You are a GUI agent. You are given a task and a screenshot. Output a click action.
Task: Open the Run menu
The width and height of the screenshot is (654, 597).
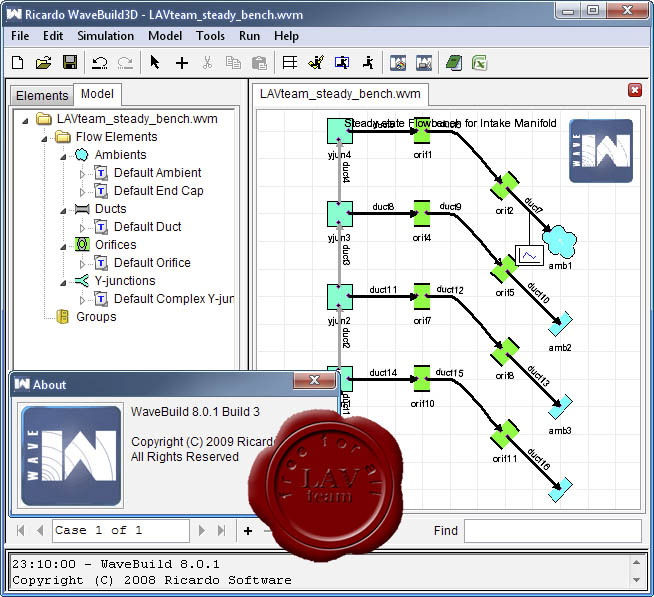point(249,36)
